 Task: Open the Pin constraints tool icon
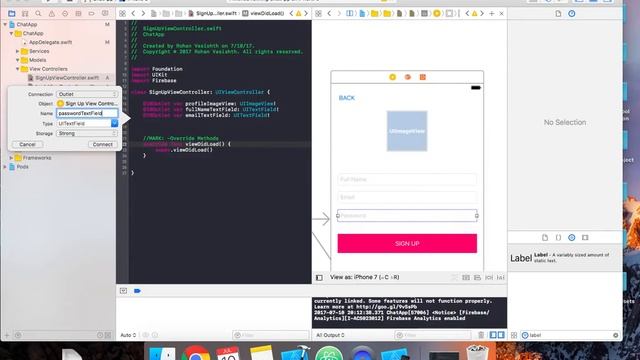[489, 278]
